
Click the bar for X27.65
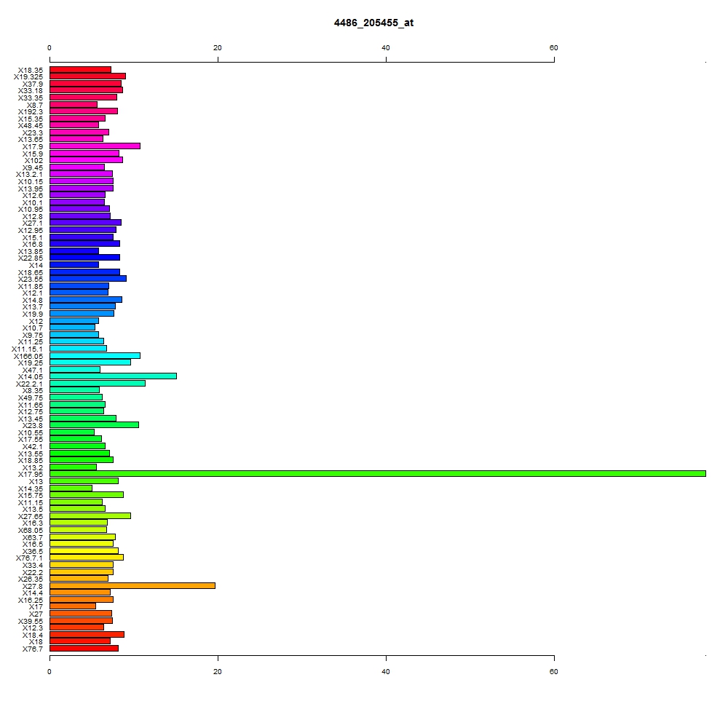click(90, 515)
